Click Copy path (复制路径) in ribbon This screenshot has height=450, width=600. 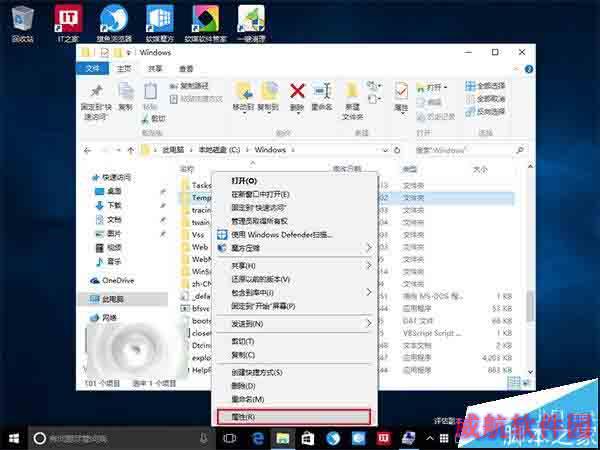[x=189, y=86]
